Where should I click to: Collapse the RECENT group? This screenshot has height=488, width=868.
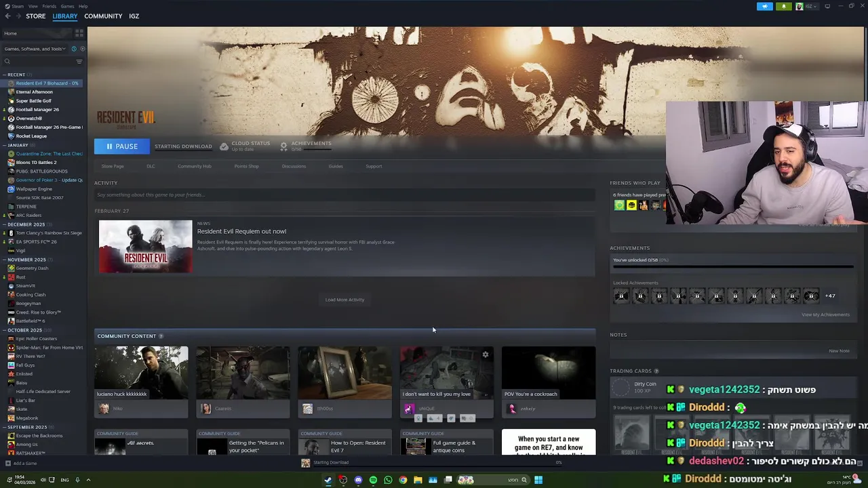[4, 75]
